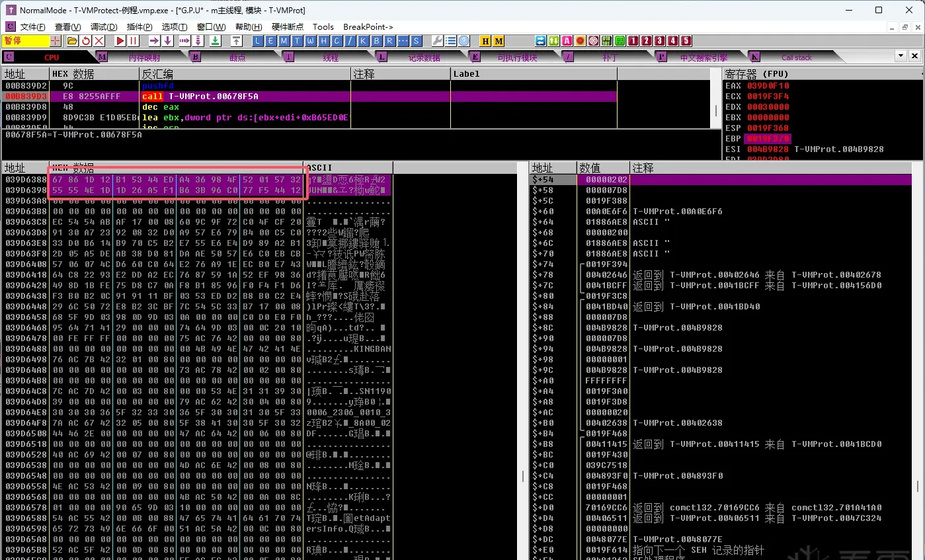
Task: Click the Step Over down-arrow icon
Action: (x=168, y=40)
